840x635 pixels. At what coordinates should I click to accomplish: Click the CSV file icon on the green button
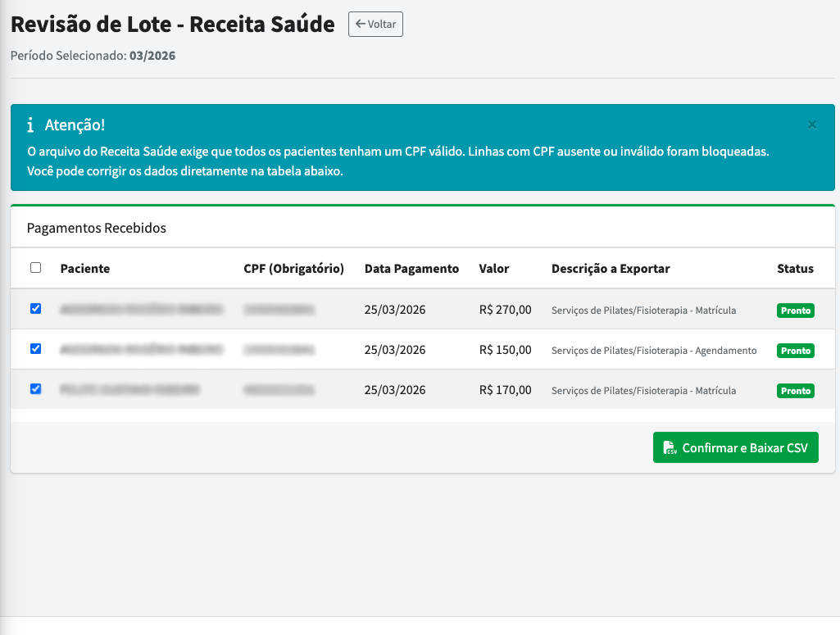click(670, 447)
